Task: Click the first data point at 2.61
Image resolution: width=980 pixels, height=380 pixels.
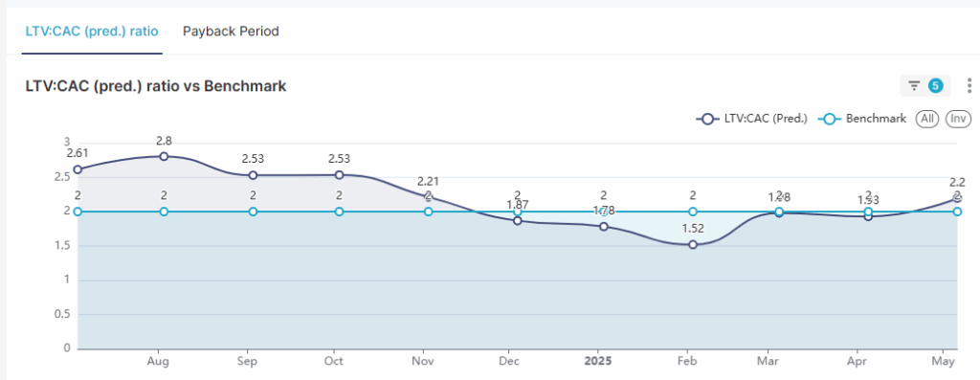Action: (x=78, y=169)
